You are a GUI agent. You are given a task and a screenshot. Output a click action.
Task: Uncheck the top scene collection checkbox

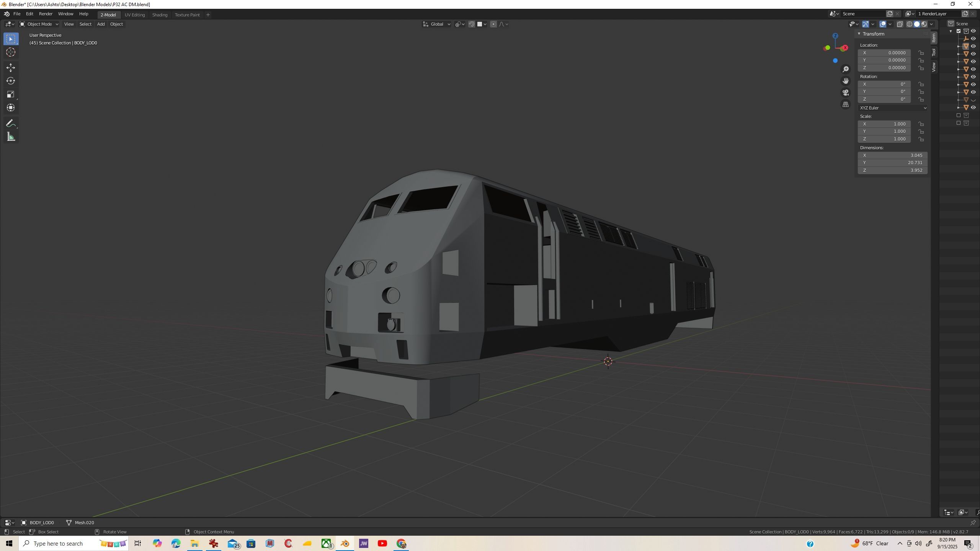point(959,31)
